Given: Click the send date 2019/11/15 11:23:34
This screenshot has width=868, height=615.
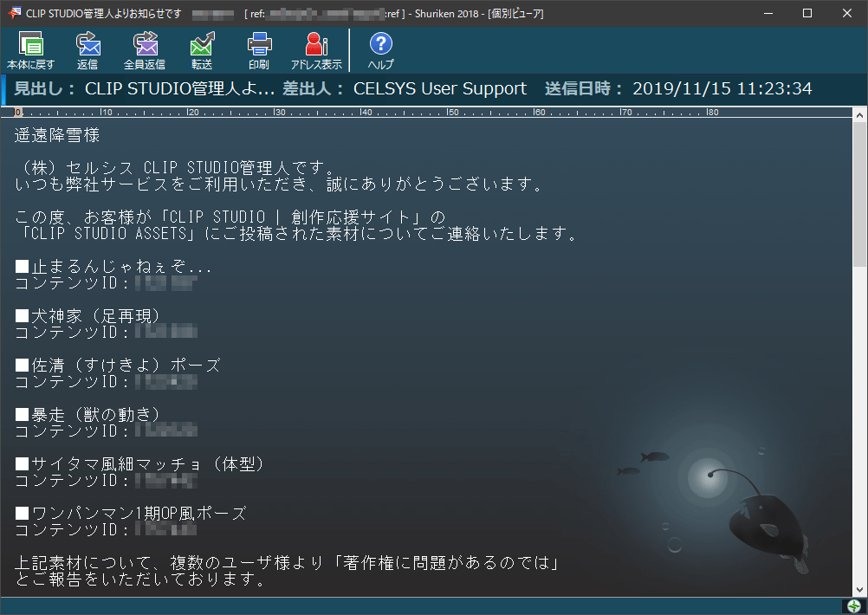Looking at the screenshot, I should (x=722, y=88).
